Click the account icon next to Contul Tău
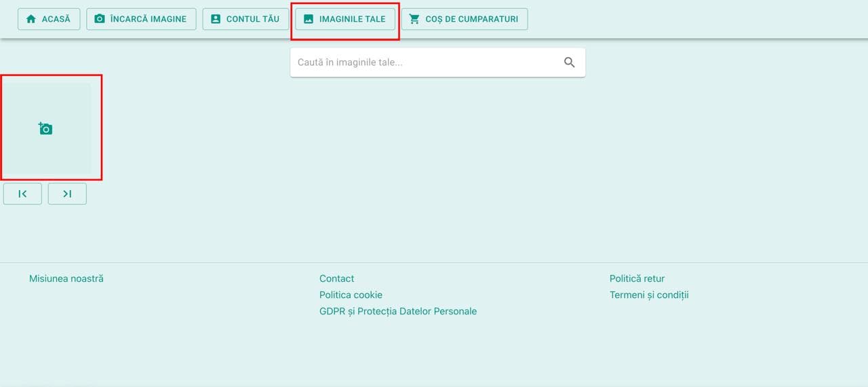868x387 pixels. [x=216, y=19]
